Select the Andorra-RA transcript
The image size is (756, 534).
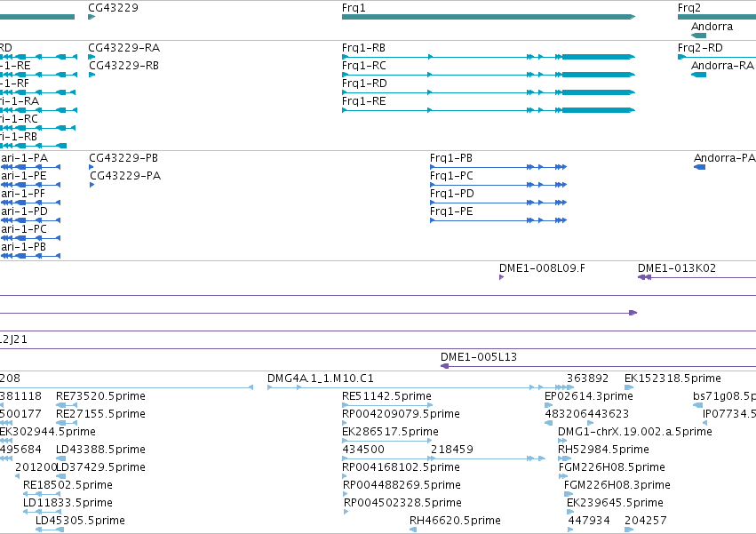pos(698,75)
